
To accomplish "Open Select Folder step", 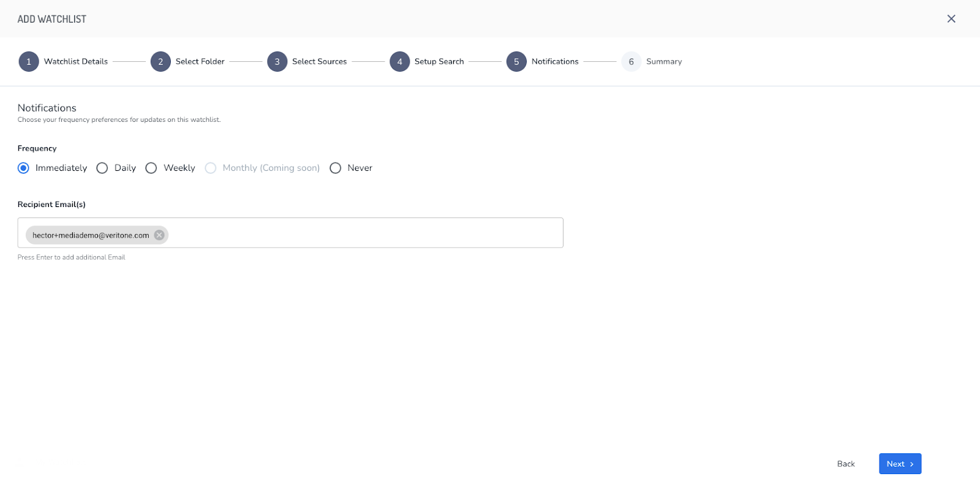I will point(200,61).
